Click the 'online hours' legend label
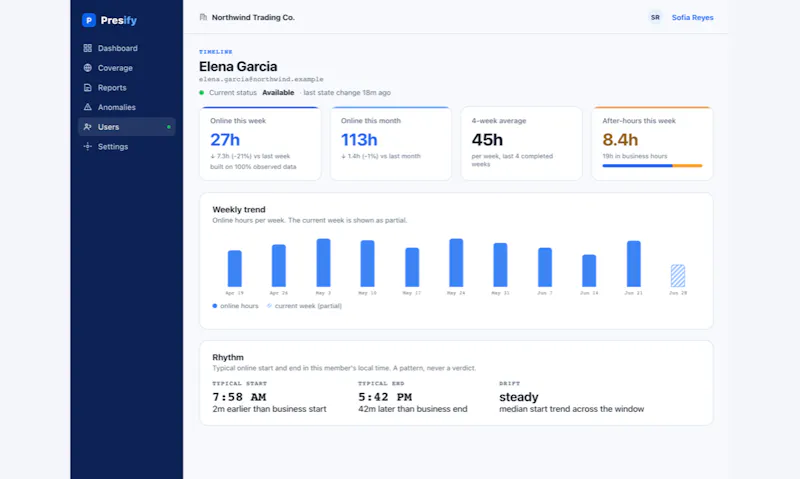 [x=239, y=306]
